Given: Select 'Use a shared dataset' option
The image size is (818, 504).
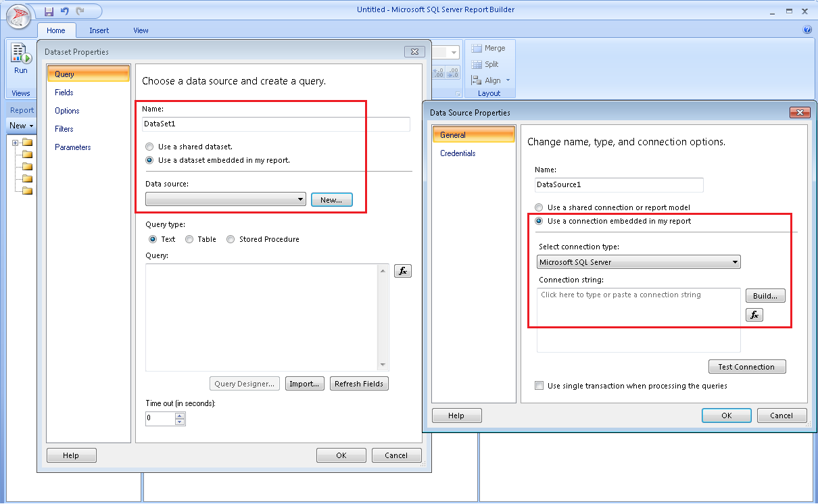Looking at the screenshot, I should pos(149,146).
